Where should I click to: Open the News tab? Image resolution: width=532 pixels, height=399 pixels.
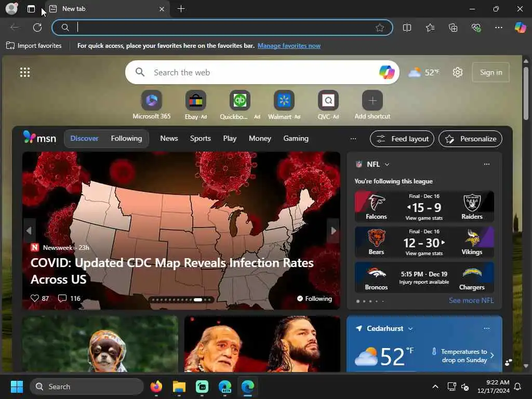[x=169, y=138]
